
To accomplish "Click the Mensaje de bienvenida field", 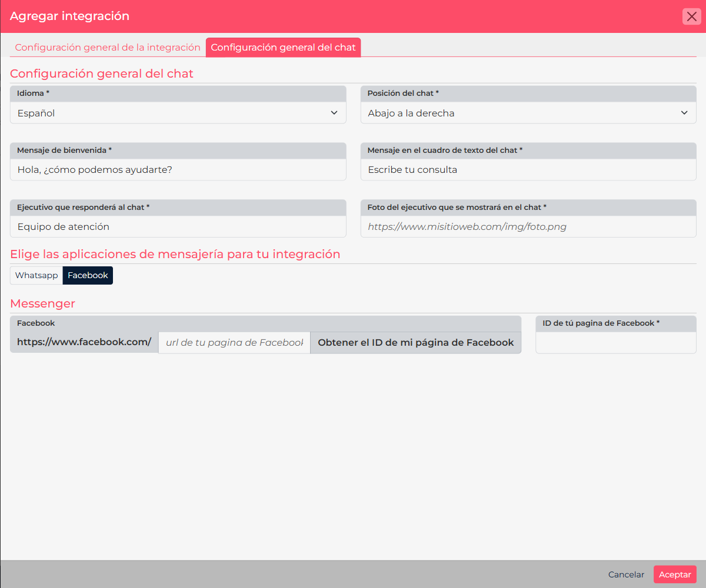I will 178,169.
